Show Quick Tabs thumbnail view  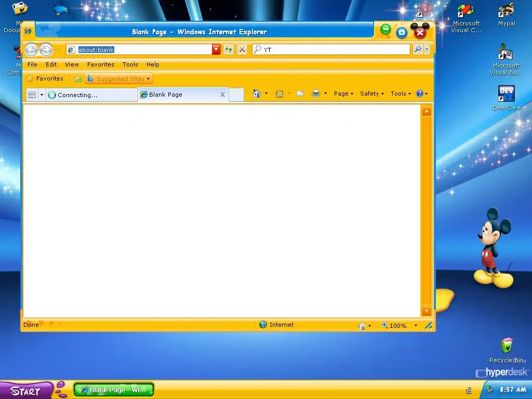[x=32, y=95]
